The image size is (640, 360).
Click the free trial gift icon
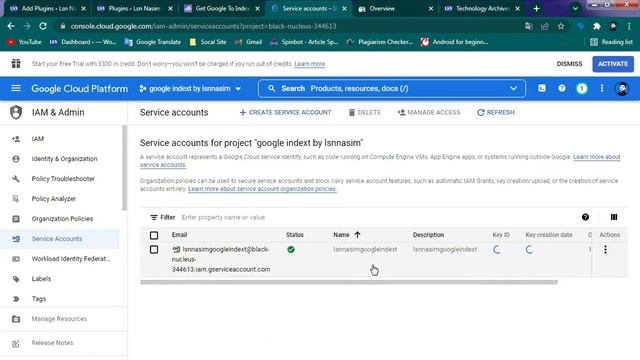point(16,64)
